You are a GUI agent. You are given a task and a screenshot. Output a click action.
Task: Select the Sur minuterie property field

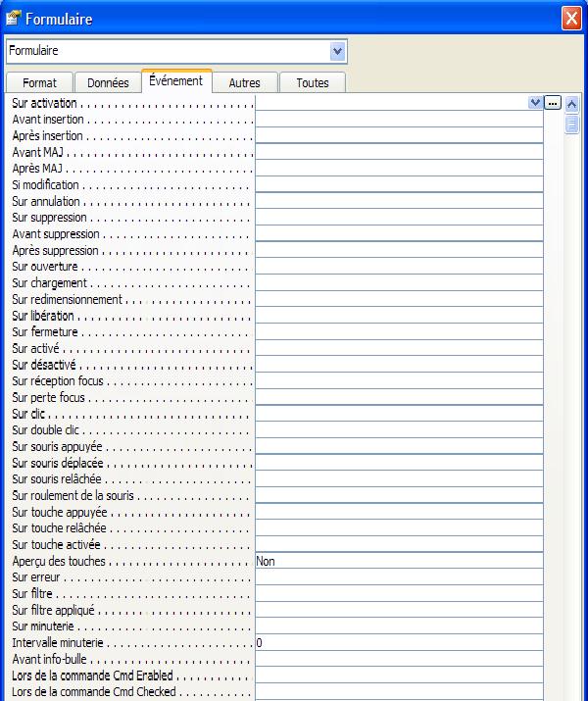point(399,626)
